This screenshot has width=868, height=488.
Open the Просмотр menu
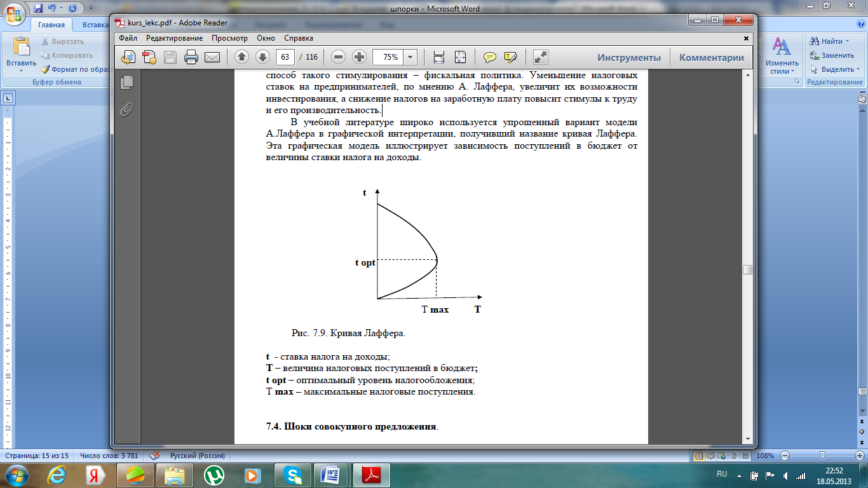(230, 38)
